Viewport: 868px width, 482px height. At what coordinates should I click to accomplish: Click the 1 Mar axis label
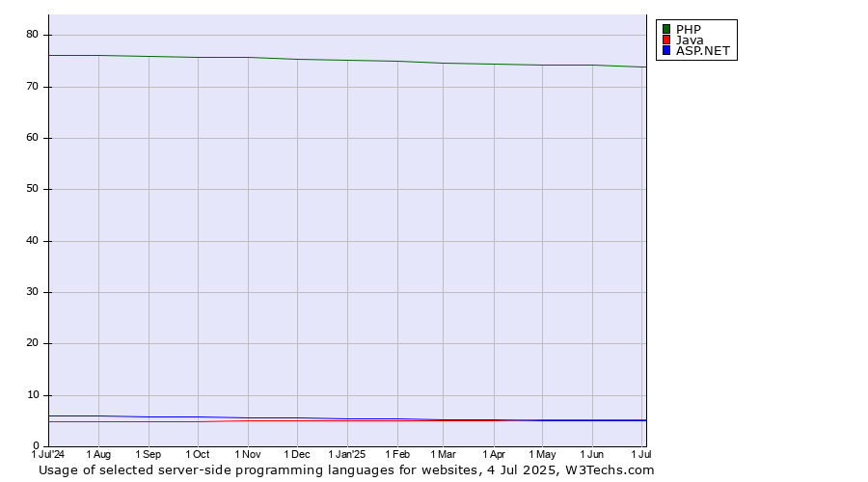pyautogui.click(x=444, y=454)
